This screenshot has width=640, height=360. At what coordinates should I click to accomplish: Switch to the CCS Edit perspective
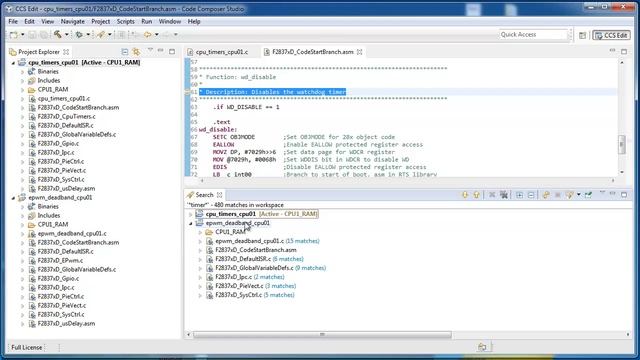pos(611,36)
